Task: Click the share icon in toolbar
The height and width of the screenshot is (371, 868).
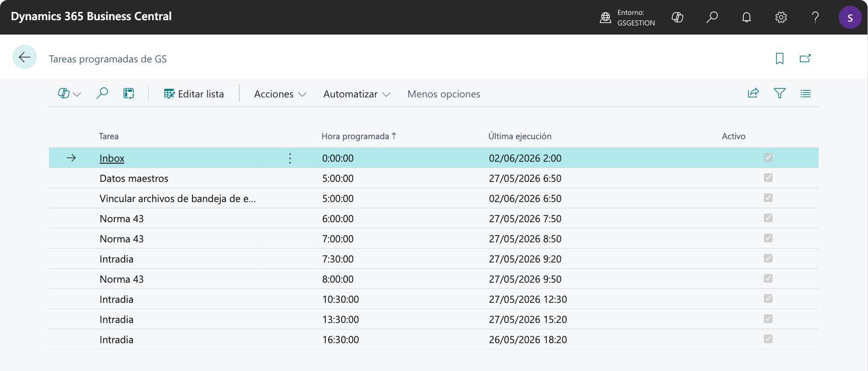Action: 753,93
